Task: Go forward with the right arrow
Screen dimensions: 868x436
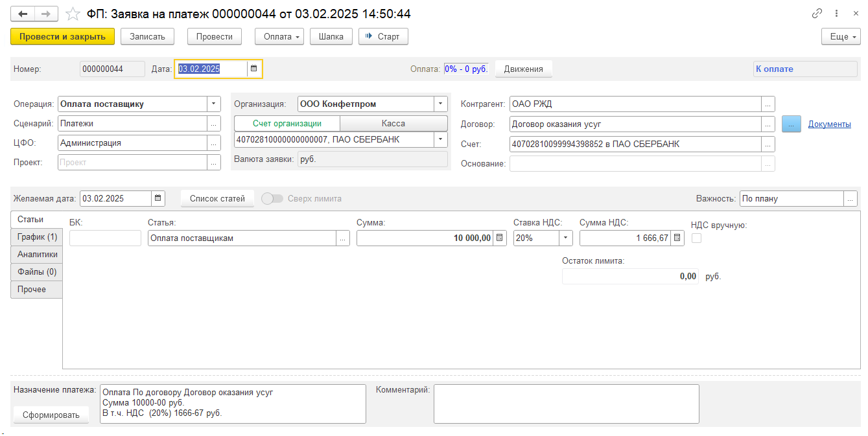Action: point(46,14)
